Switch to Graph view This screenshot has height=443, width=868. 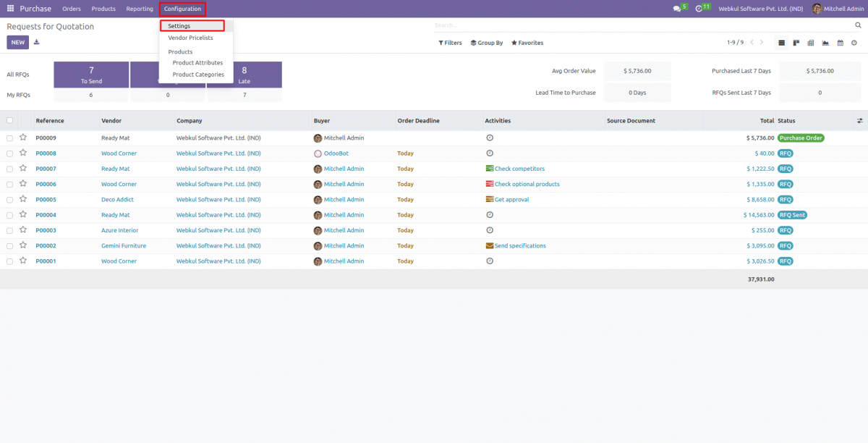pyautogui.click(x=825, y=43)
